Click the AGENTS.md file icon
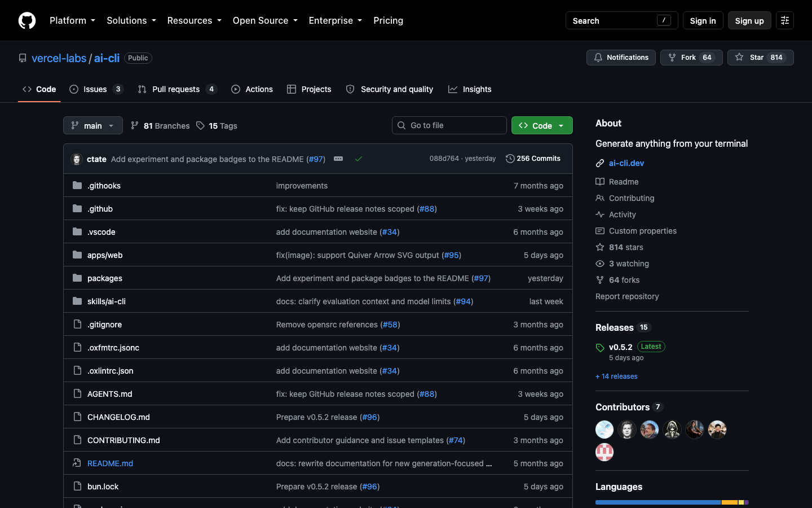812x508 pixels. click(77, 393)
